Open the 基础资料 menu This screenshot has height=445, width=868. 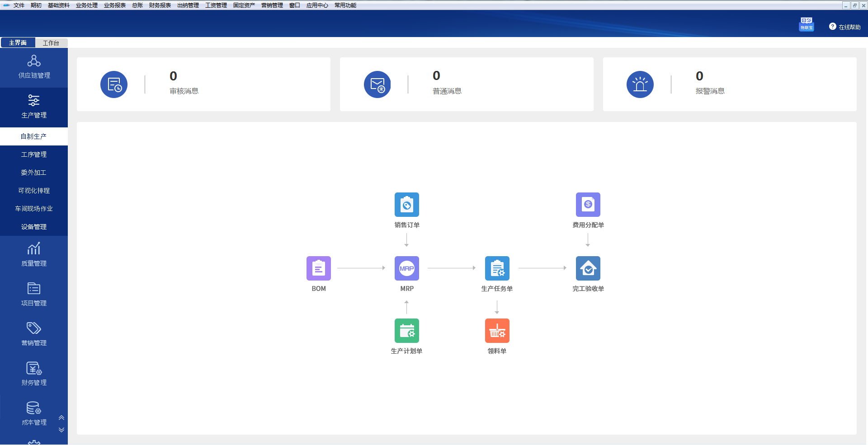(59, 5)
